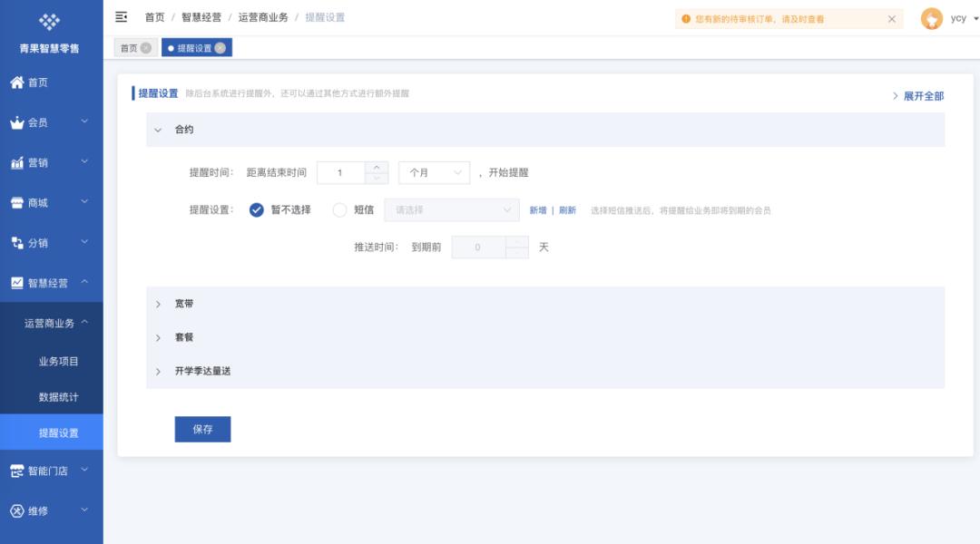Click the 保存 save button
Screen dimensions: 980x544
coord(202,429)
